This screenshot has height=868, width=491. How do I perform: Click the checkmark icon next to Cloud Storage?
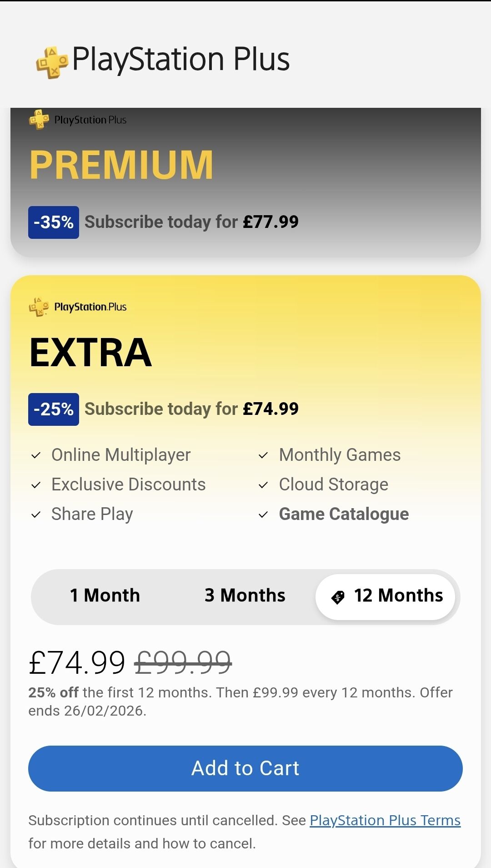coord(263,485)
